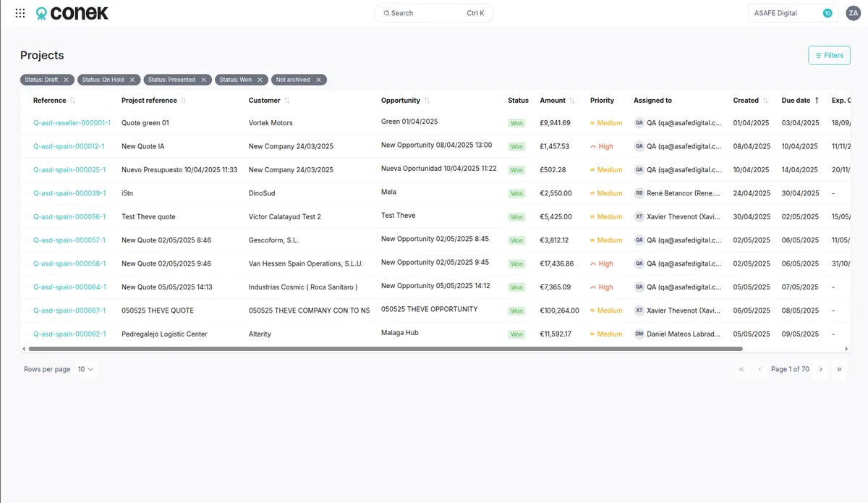Click QA avatar in Quote green 01 row
Image resolution: width=868 pixels, height=503 pixels.
pos(639,123)
